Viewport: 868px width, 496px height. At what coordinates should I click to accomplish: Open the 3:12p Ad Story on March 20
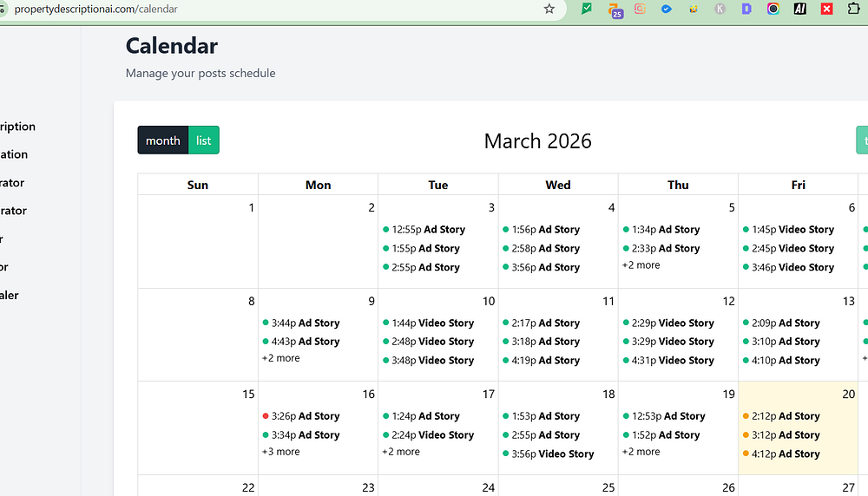coord(781,434)
